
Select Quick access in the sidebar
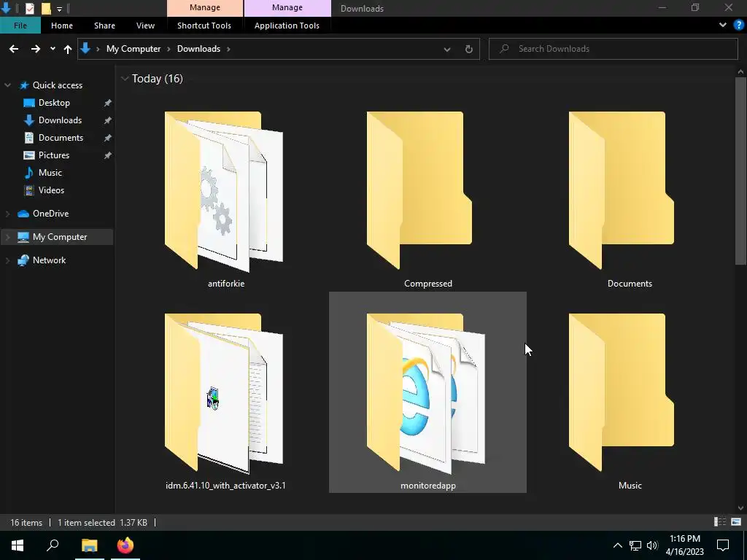[x=57, y=85]
